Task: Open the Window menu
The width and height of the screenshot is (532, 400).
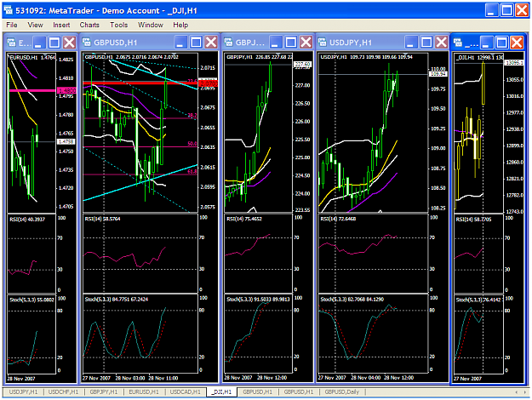Action: [151, 25]
